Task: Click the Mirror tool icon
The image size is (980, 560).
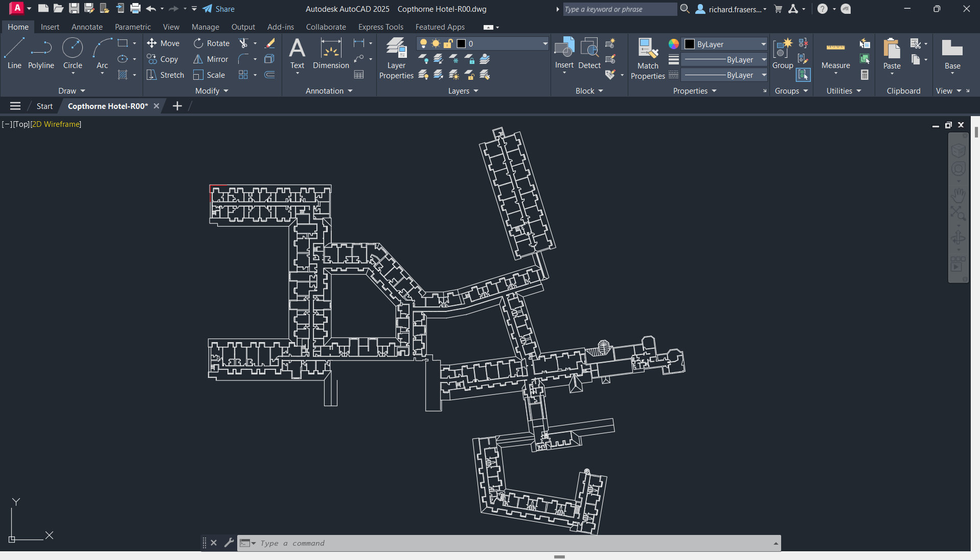Action: [198, 59]
